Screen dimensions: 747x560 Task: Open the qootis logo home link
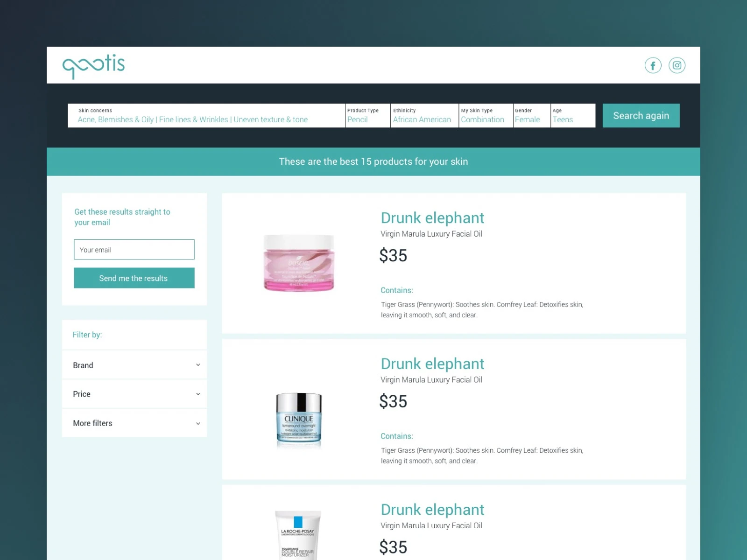click(x=94, y=66)
